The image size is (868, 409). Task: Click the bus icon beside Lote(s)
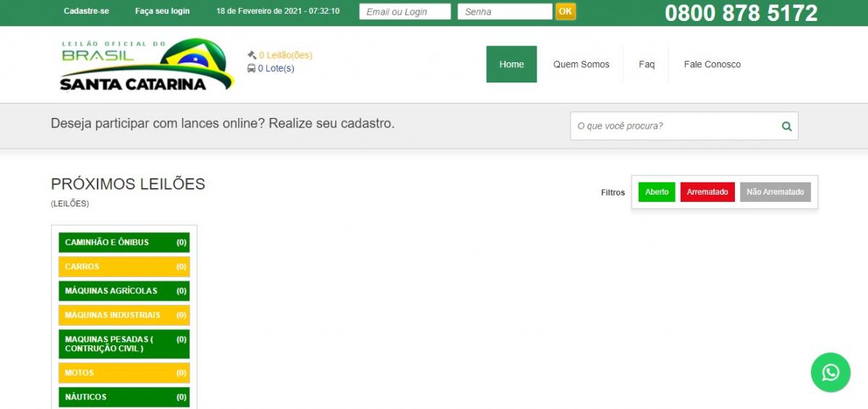(252, 69)
